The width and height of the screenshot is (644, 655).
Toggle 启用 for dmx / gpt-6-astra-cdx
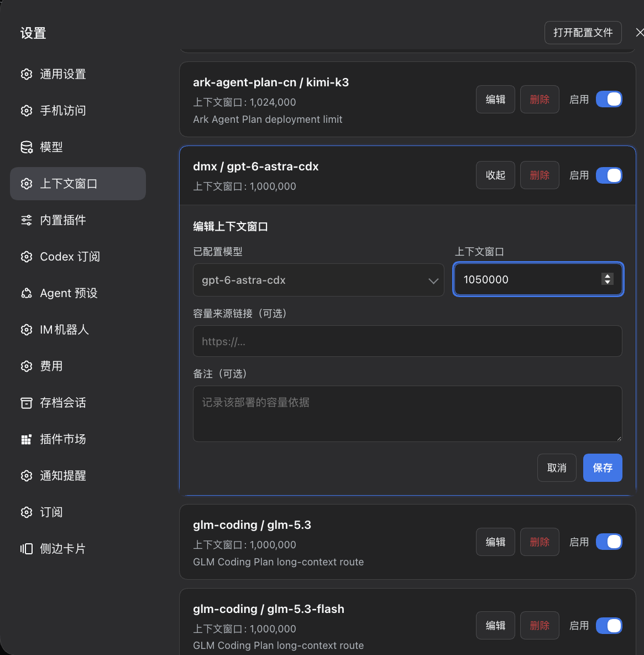(x=609, y=175)
